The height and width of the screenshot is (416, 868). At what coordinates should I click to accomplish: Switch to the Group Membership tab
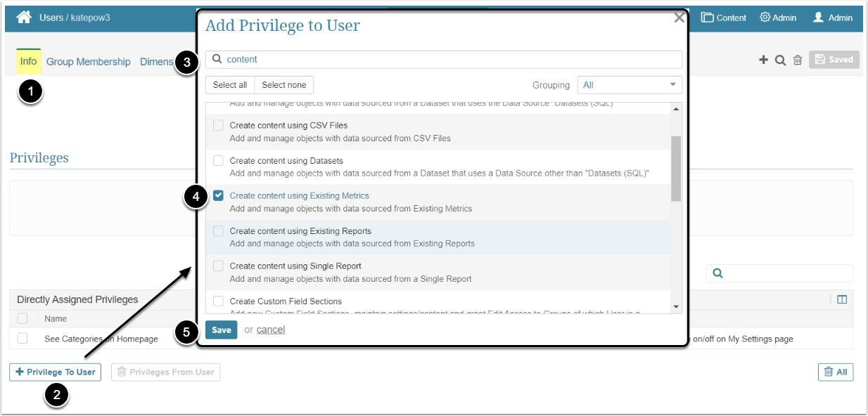(89, 62)
